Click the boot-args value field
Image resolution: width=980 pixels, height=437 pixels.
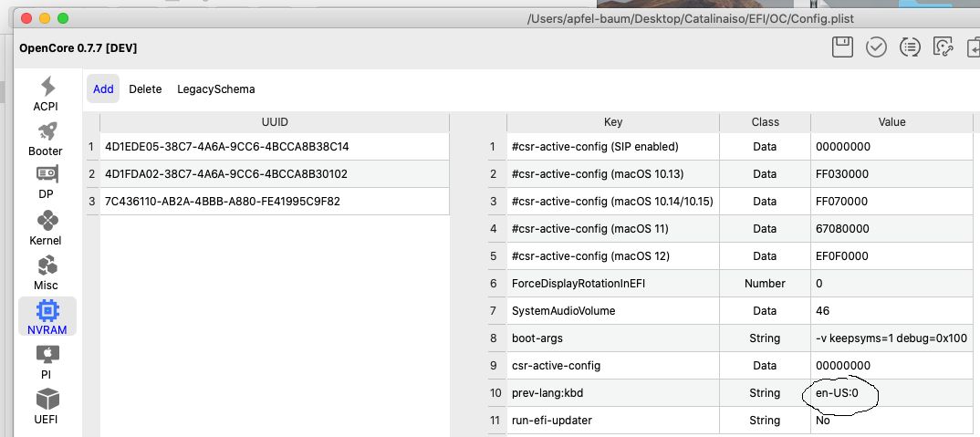pyautogui.click(x=891, y=338)
